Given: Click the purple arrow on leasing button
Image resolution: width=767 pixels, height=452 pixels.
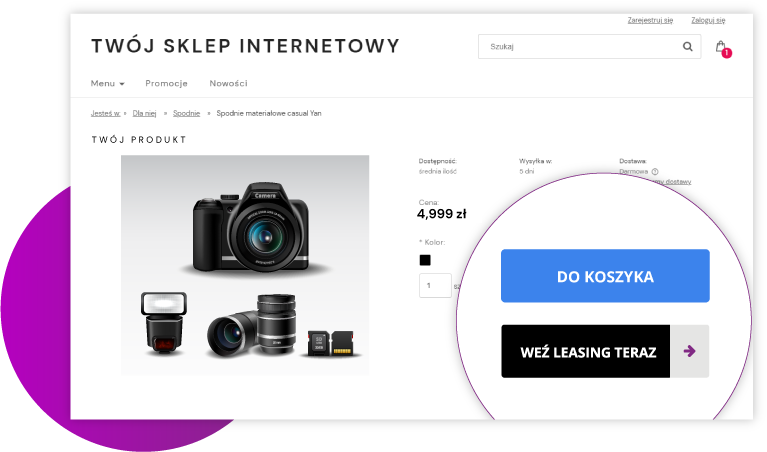Looking at the screenshot, I should click(689, 351).
